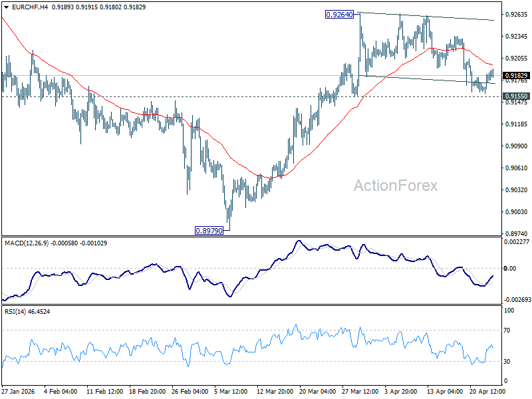This screenshot has width=532, height=399.
Task: Click the 0.91550 support level tag
Action: pyautogui.click(x=517, y=96)
